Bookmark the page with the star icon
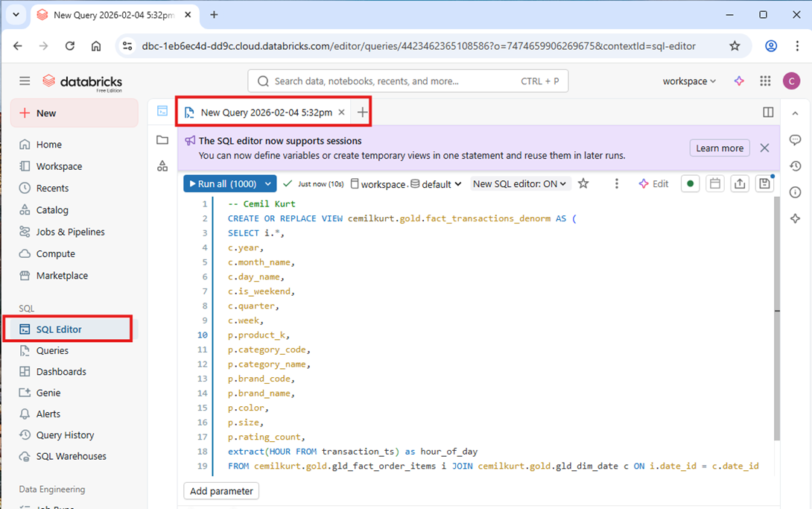 [x=735, y=46]
